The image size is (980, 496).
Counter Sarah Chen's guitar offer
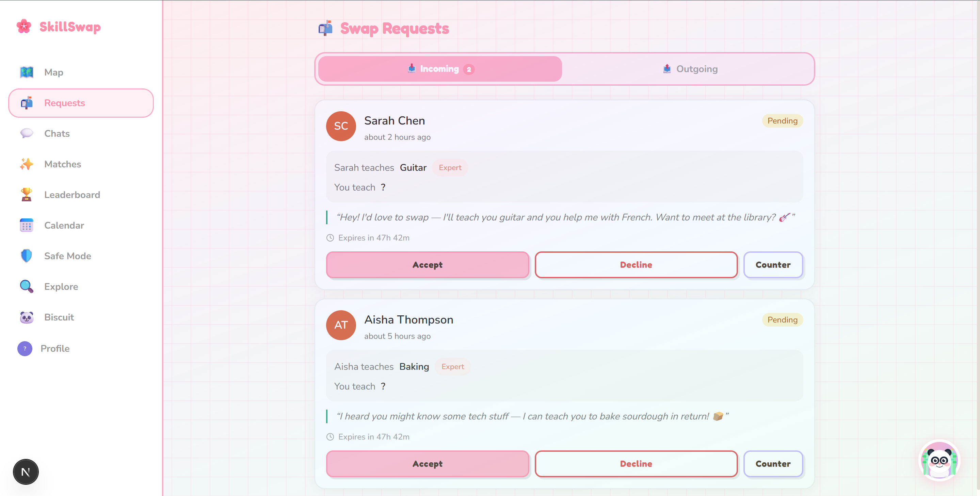point(773,265)
